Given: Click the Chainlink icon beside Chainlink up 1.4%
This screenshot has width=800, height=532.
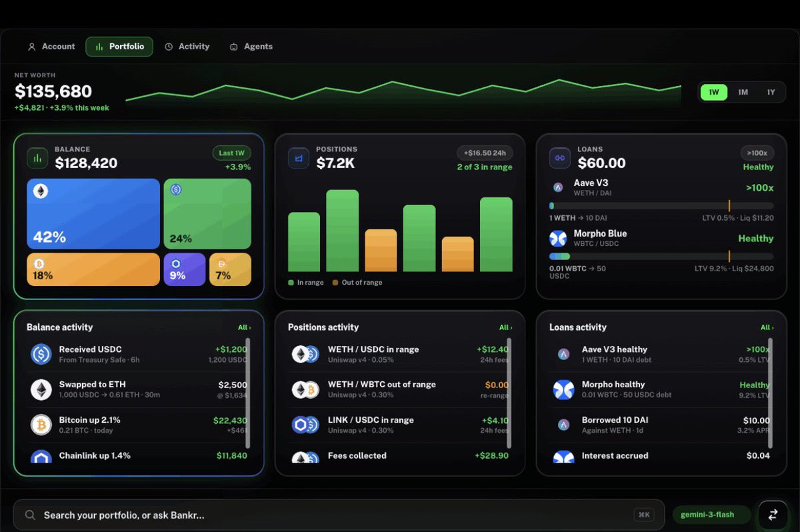Looking at the screenshot, I should (x=41, y=457).
